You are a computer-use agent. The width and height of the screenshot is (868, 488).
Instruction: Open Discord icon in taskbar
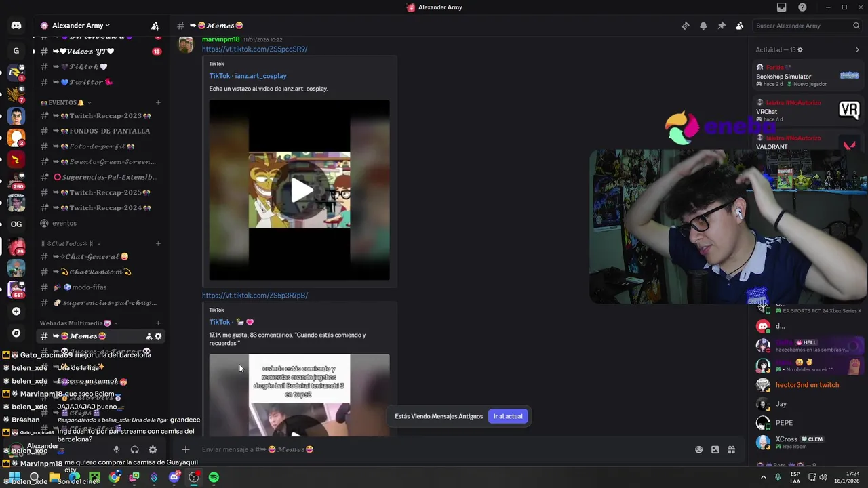(174, 477)
